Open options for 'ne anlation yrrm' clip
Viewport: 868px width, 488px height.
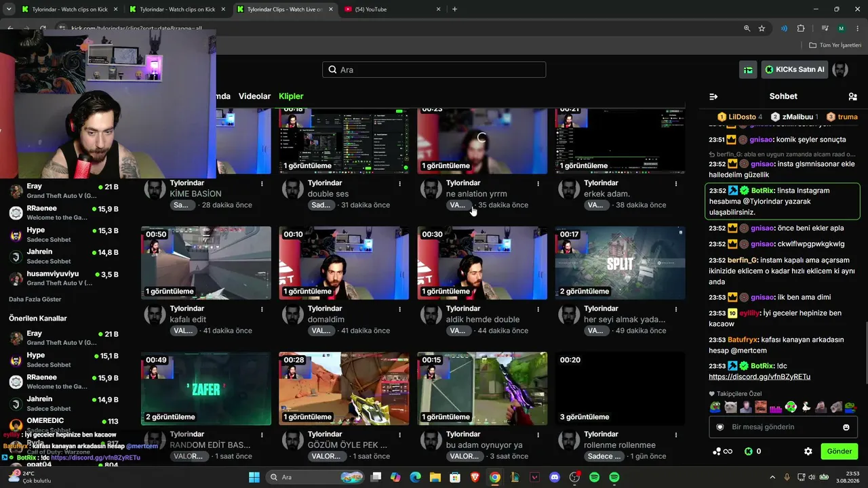538,184
